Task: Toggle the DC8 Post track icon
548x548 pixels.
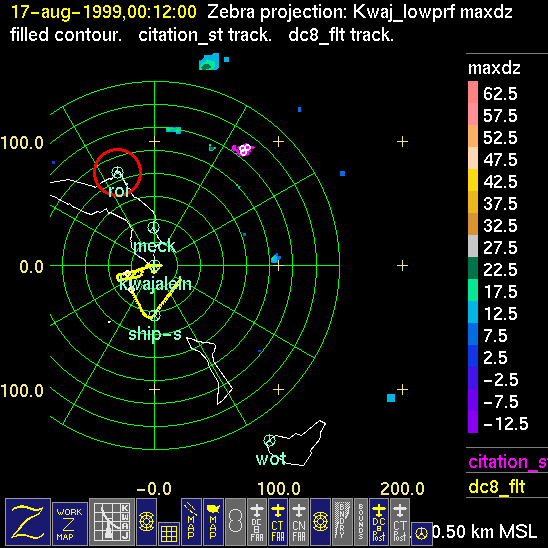Action: (379, 522)
